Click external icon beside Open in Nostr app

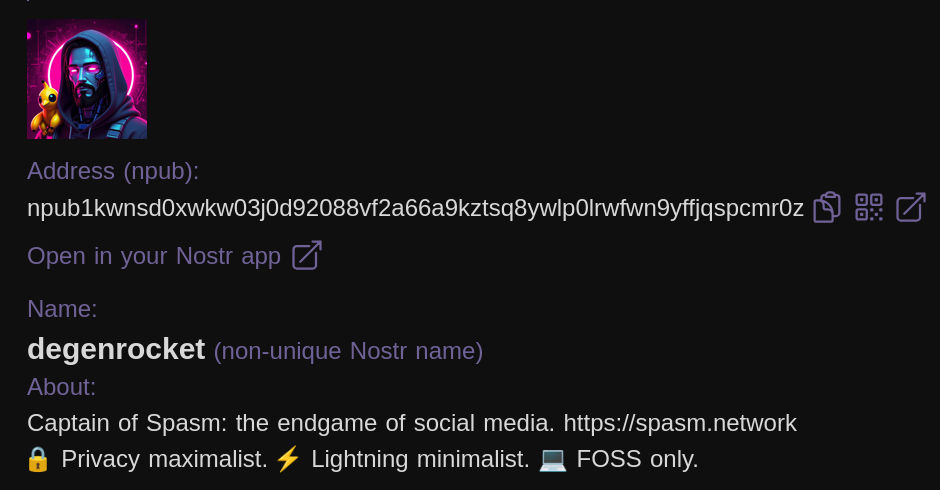point(307,255)
